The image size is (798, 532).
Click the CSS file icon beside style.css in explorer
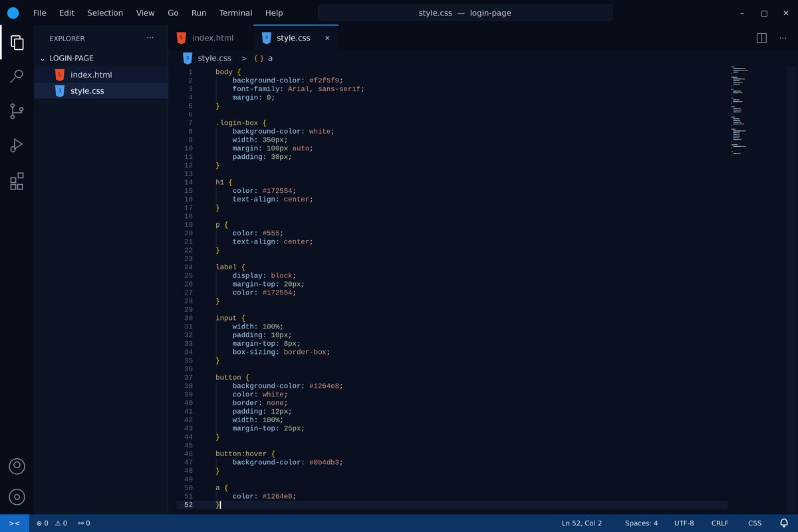click(x=60, y=91)
